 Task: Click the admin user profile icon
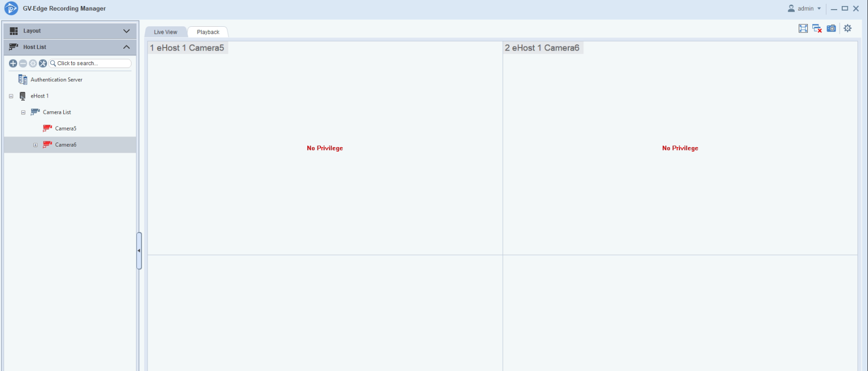791,8
